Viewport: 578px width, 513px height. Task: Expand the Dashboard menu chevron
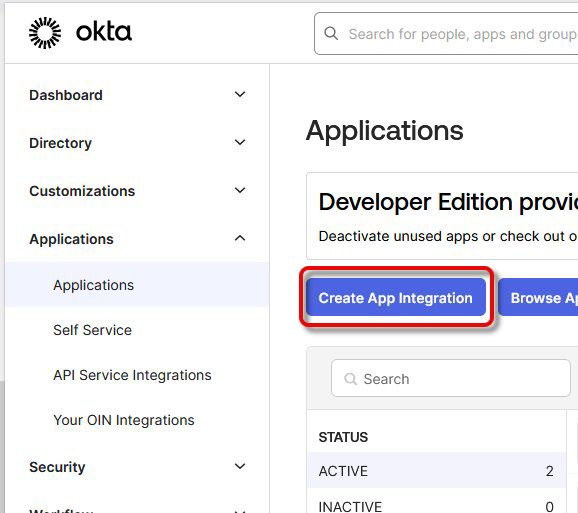click(x=240, y=94)
